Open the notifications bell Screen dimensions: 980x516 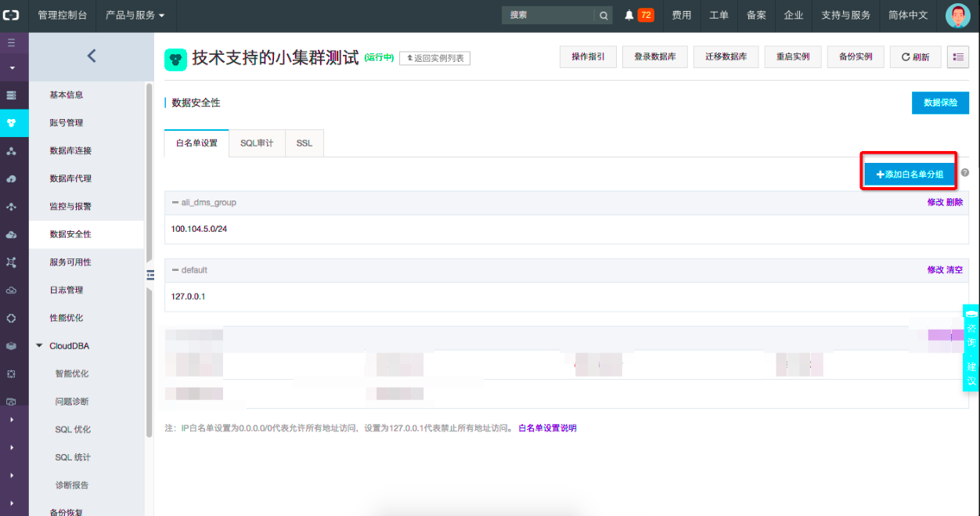click(629, 15)
